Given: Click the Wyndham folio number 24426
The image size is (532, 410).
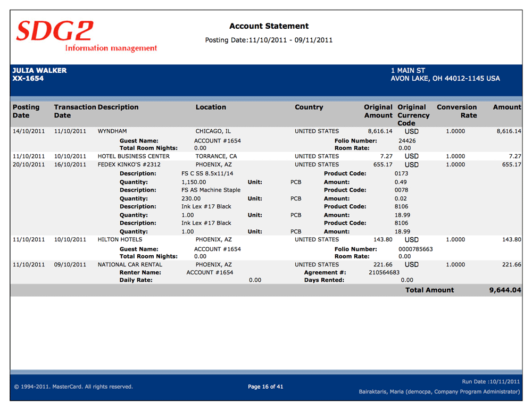Looking at the screenshot, I should coord(407,141).
